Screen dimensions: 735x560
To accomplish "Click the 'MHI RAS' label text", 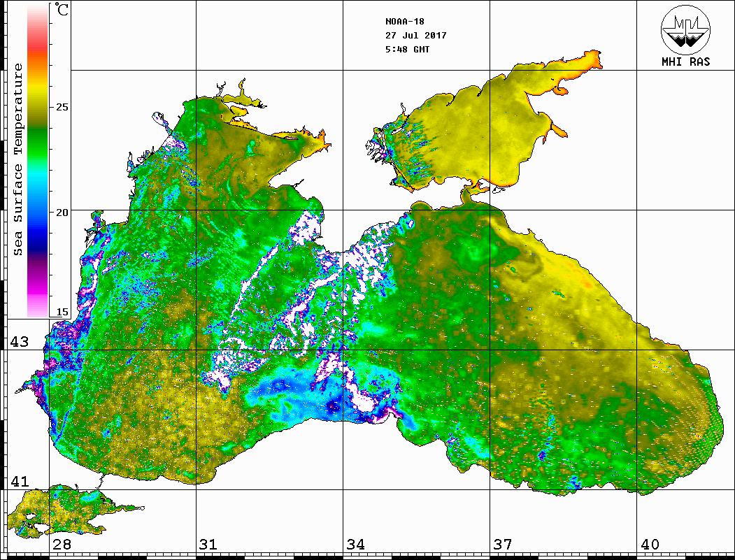I will click(686, 62).
